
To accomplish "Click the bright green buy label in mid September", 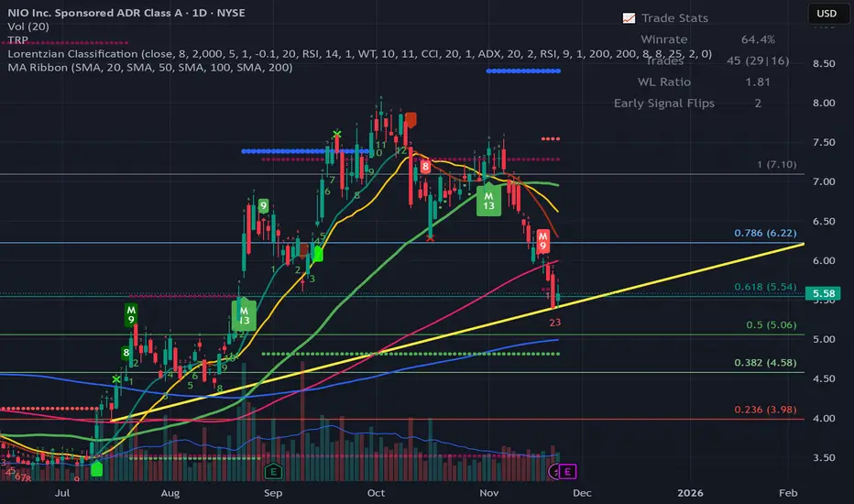I will (x=318, y=254).
